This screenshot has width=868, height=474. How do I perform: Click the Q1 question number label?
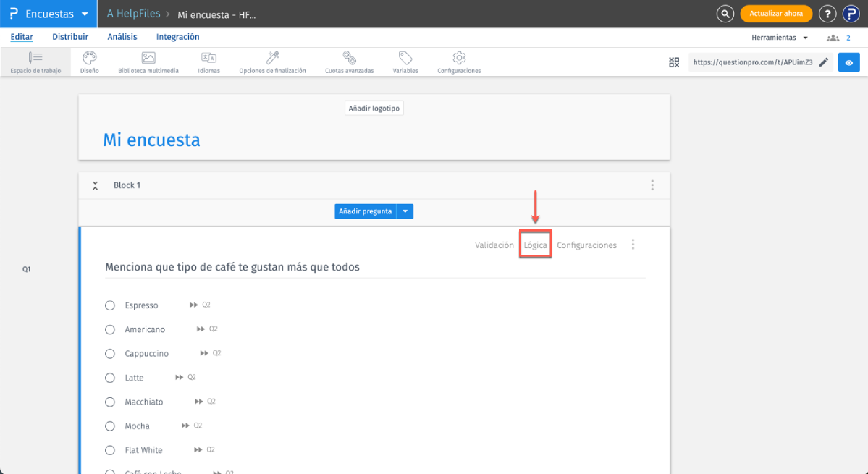point(26,269)
